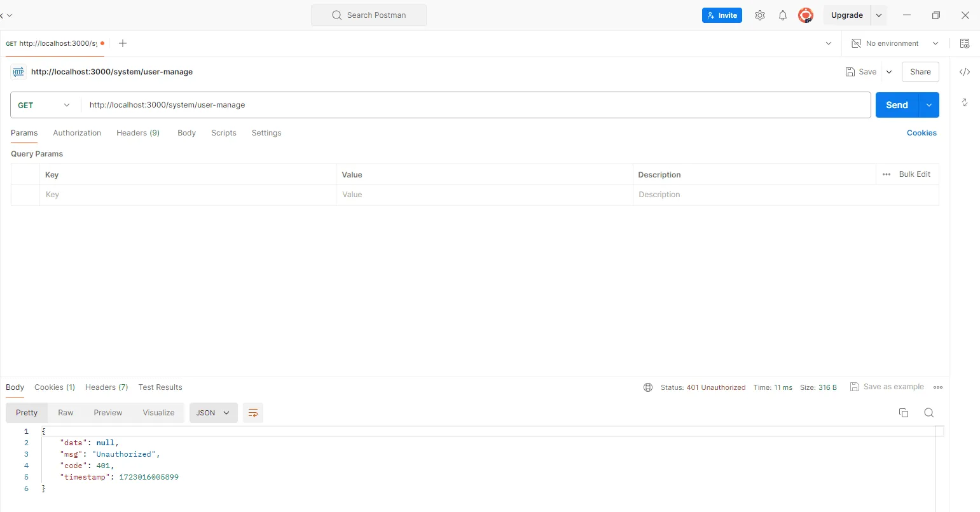Image resolution: width=980 pixels, height=512 pixels.
Task: Open the tabs list chevron
Action: click(829, 43)
